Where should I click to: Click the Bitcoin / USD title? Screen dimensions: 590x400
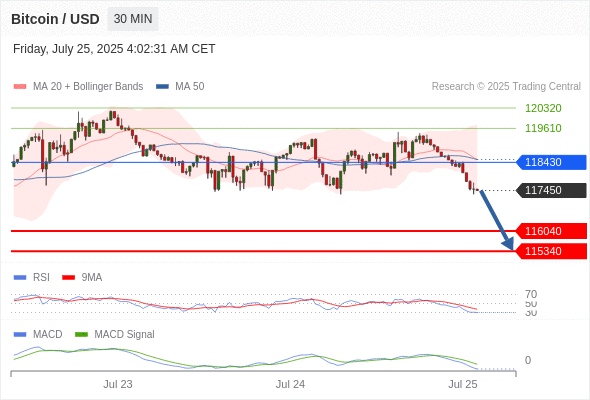click(x=55, y=19)
